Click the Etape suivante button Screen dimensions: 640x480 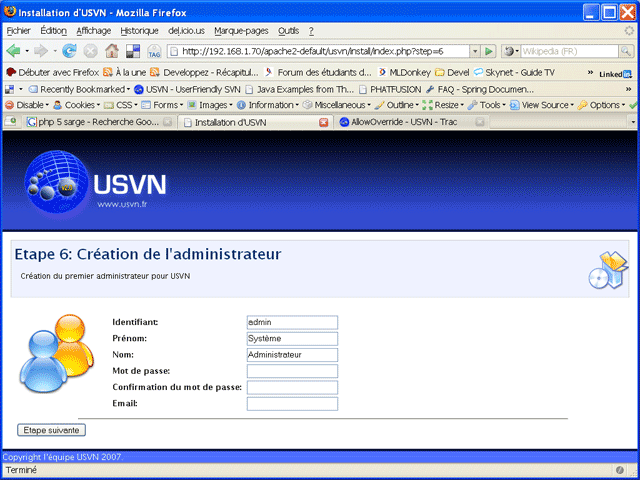pos(52,430)
